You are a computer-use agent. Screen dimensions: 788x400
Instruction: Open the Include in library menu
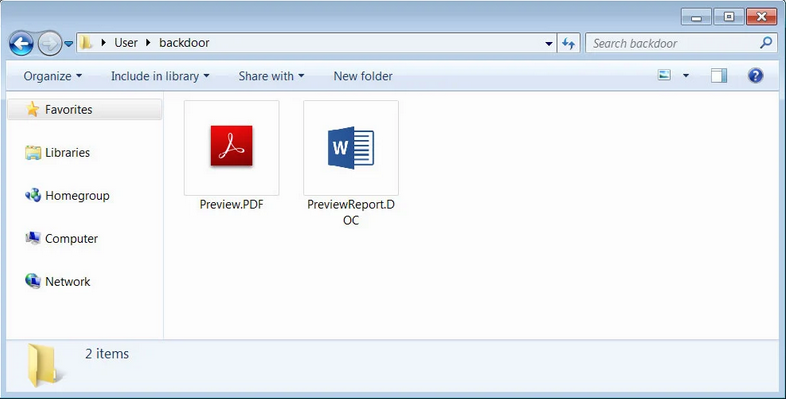(160, 76)
